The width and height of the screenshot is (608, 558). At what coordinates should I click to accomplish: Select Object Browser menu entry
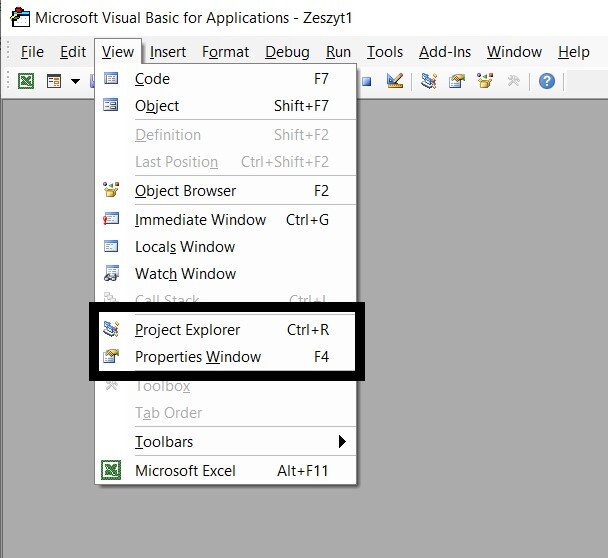[x=226, y=191]
